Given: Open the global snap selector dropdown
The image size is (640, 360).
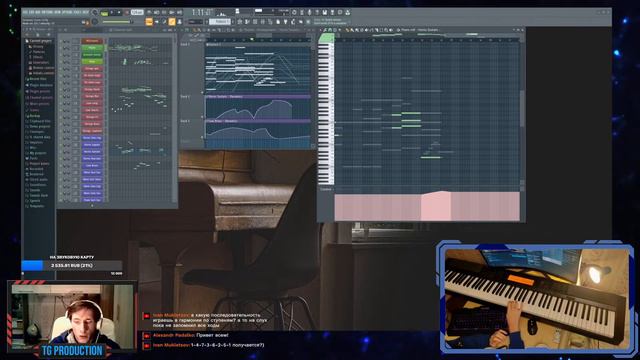Looking at the screenshot, I should pos(195,22).
